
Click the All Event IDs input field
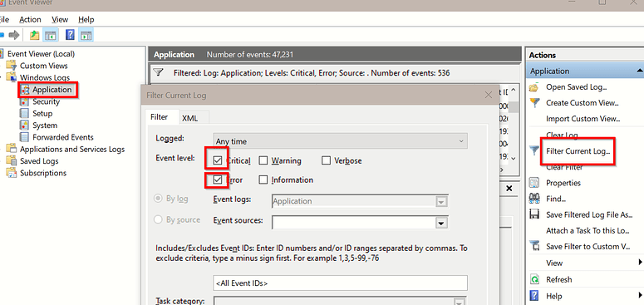340,283
